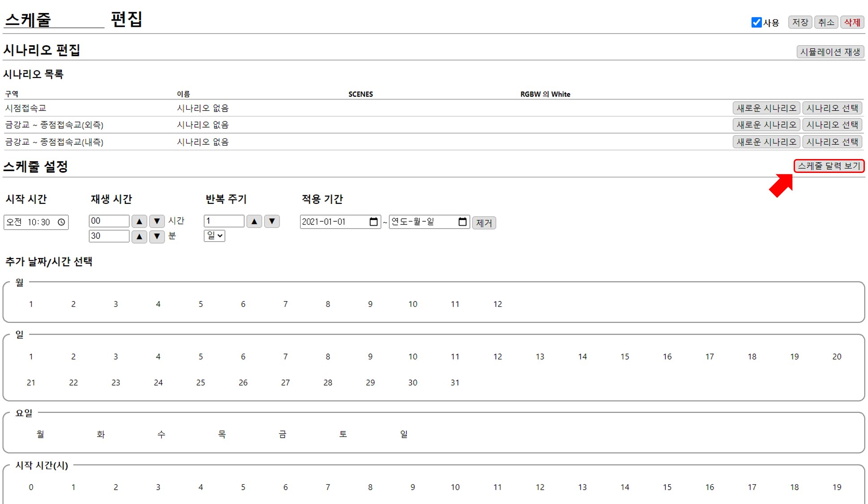
Task: Select day 15 in 일 group
Action: 625,357
